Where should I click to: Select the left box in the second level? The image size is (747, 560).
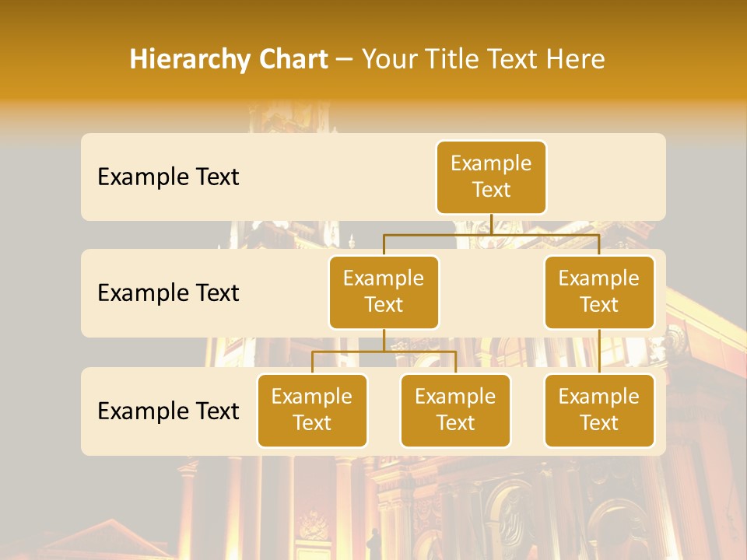[384, 292]
